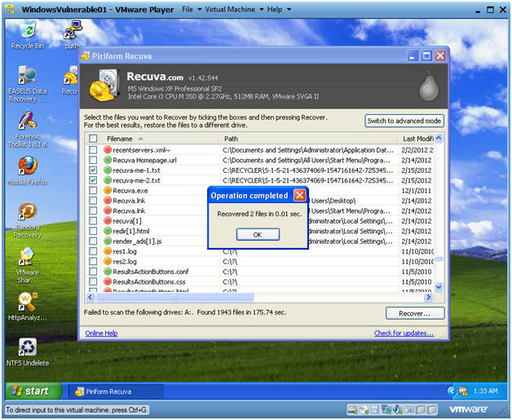Click the Recuva hard-hat logo in header
Screen dimensions: 512x420
(104, 85)
